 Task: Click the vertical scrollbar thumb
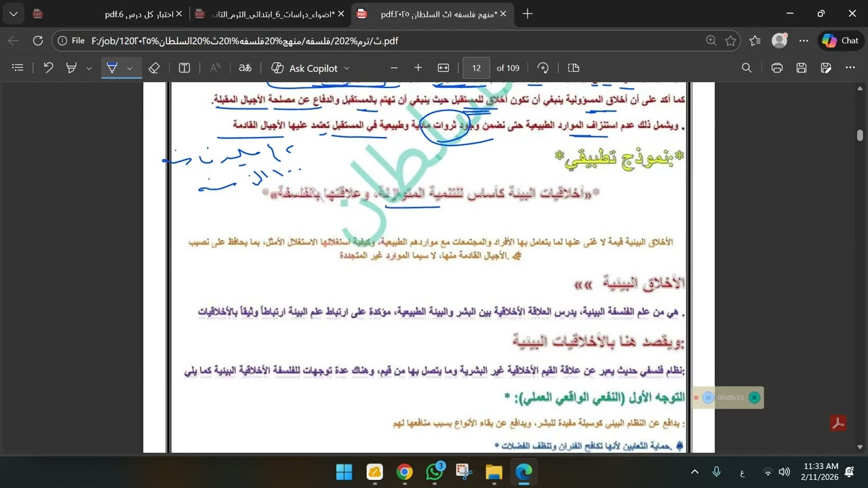[x=860, y=135]
